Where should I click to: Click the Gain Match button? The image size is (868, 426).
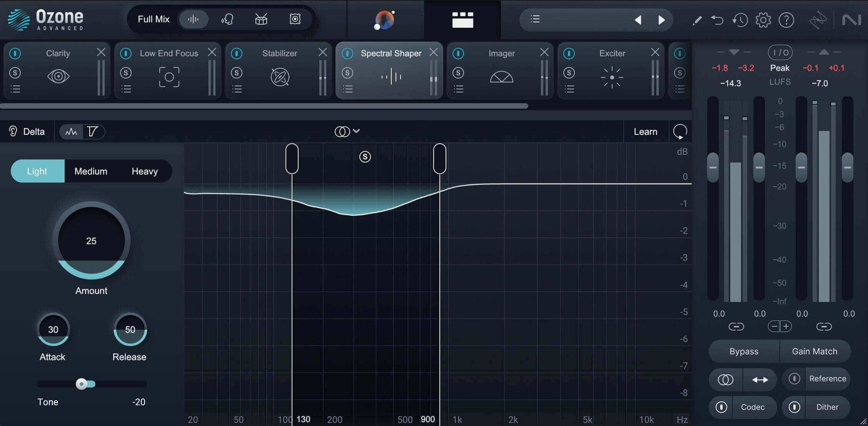tap(815, 351)
